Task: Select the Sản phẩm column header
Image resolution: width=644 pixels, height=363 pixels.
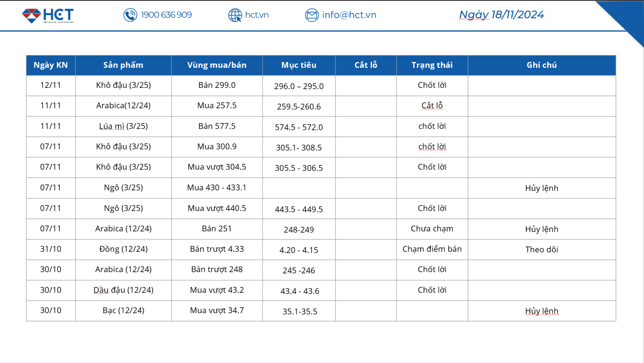Action: (x=123, y=65)
